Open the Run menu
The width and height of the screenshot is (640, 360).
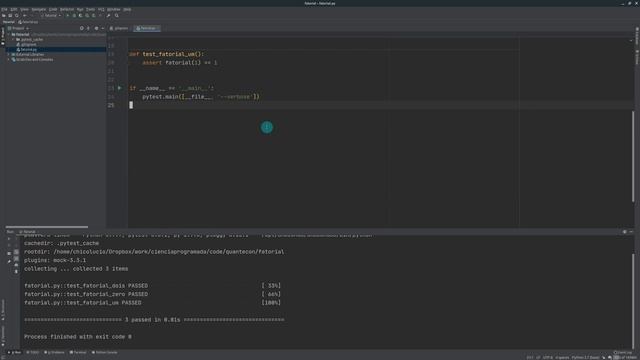click(x=80, y=9)
